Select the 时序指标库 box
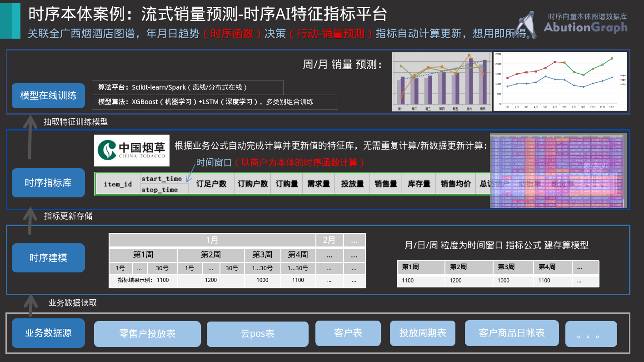Viewport: 644px width, 362px height. tap(48, 183)
